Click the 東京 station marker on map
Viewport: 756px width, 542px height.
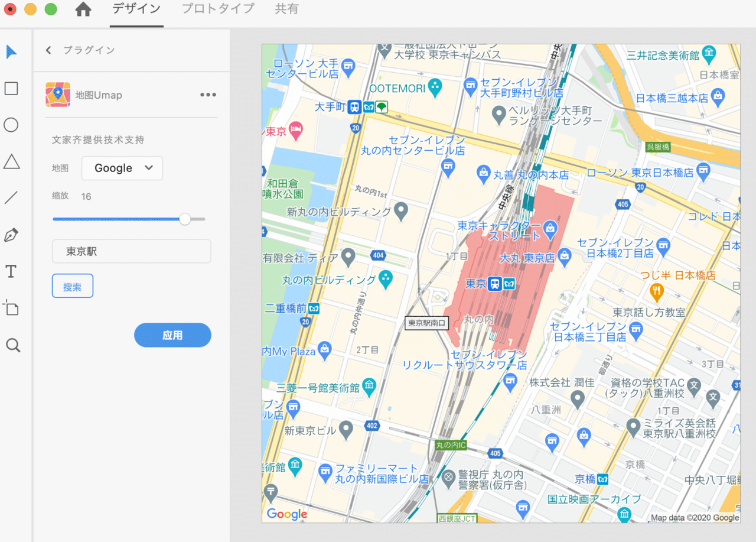pos(496,284)
